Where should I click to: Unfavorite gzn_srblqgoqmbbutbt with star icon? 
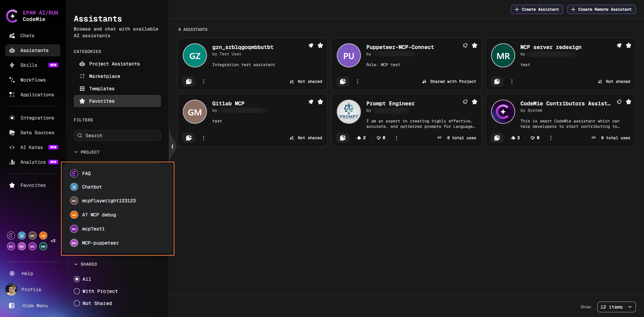(x=320, y=45)
